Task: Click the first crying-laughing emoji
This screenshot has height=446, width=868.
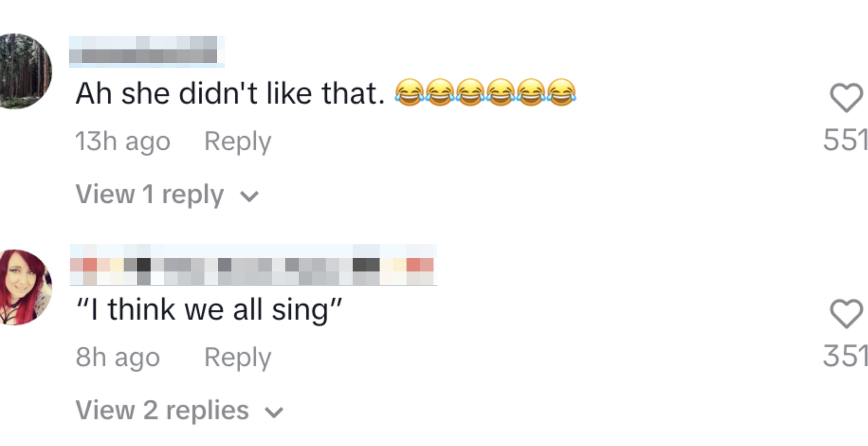Action: 409,92
